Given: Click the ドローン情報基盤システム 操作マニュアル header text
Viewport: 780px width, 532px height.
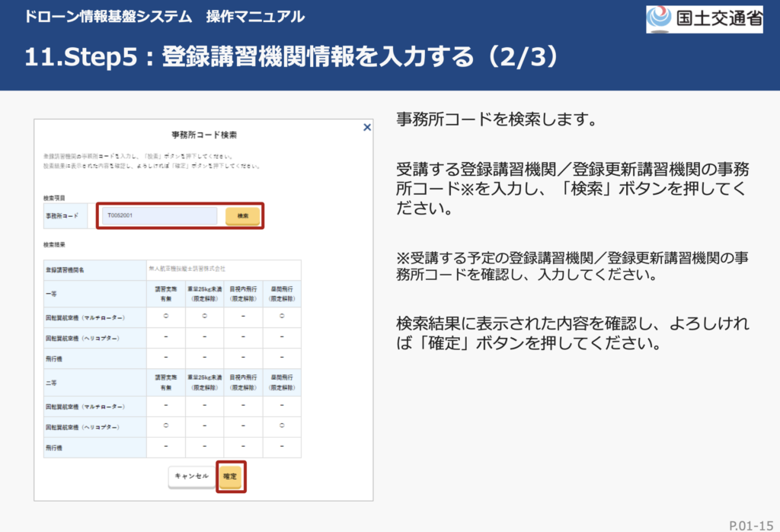Looking at the screenshot, I should point(165,16).
